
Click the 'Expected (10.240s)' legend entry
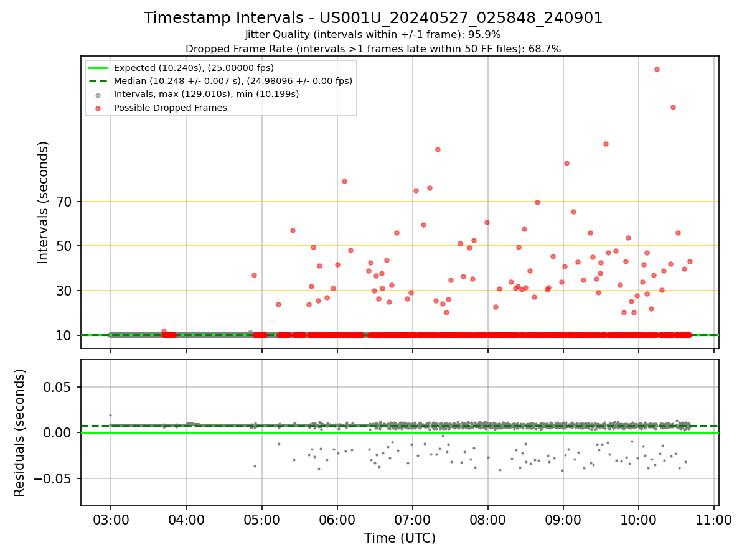point(194,68)
